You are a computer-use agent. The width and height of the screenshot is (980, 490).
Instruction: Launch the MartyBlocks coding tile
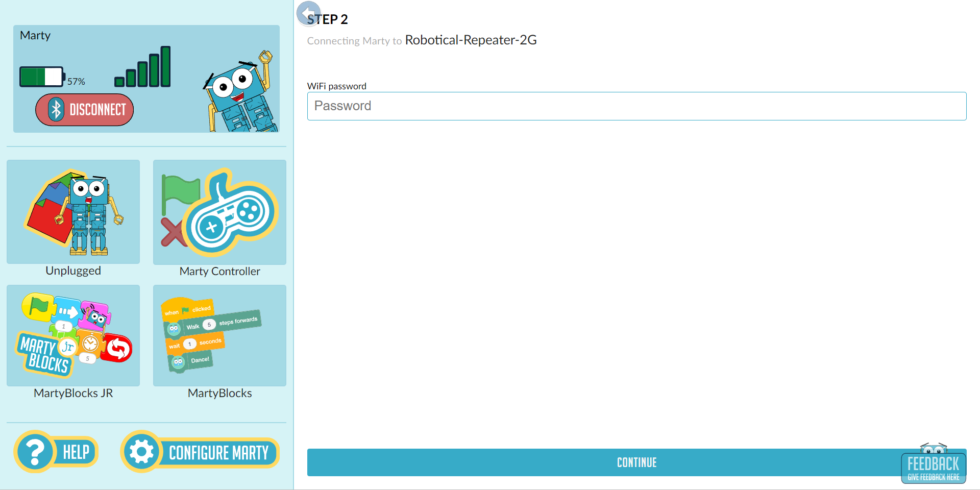pos(219,335)
